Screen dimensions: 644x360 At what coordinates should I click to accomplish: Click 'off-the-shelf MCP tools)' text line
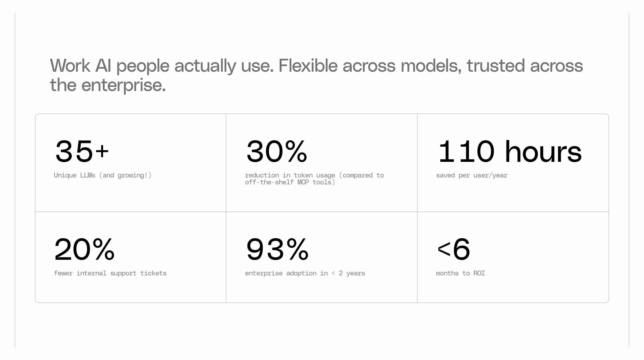(x=290, y=182)
